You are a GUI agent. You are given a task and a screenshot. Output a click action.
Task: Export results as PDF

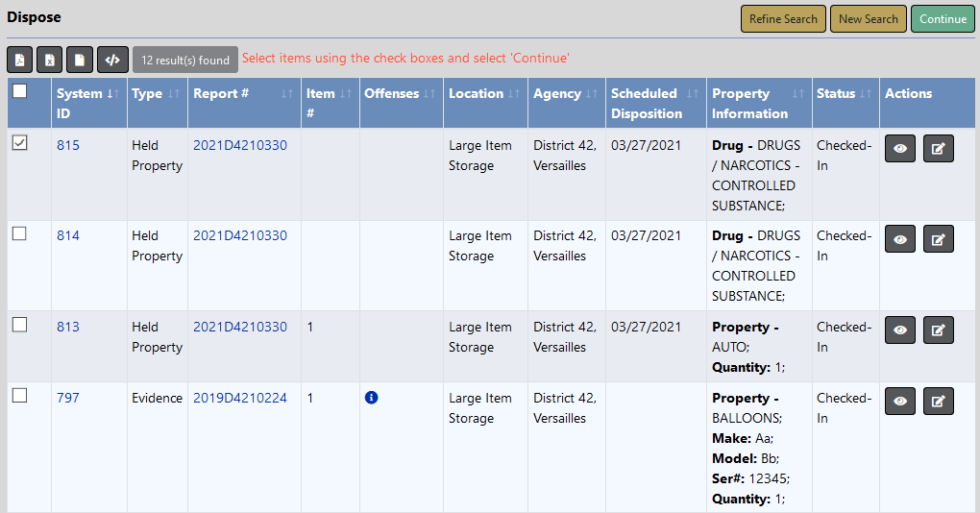pos(20,60)
